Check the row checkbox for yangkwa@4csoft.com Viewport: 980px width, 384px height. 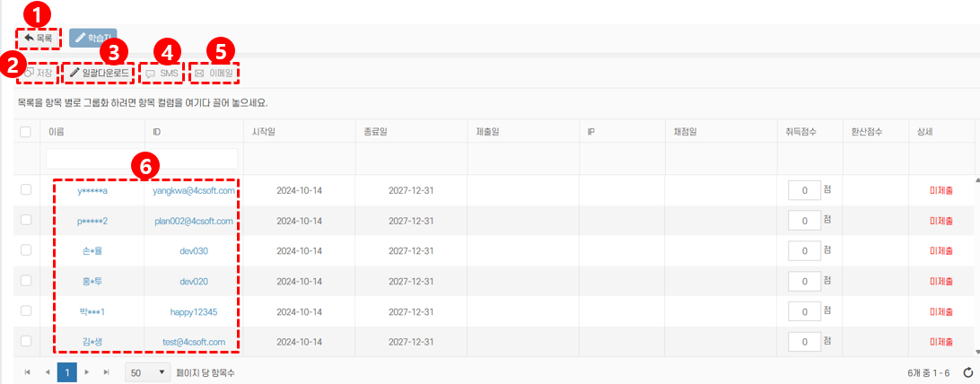(26, 190)
